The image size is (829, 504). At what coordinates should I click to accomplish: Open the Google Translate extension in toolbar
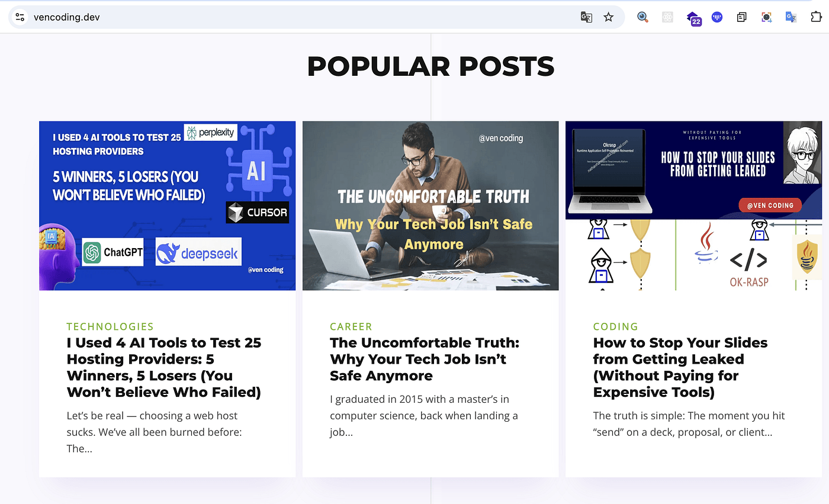tap(791, 17)
